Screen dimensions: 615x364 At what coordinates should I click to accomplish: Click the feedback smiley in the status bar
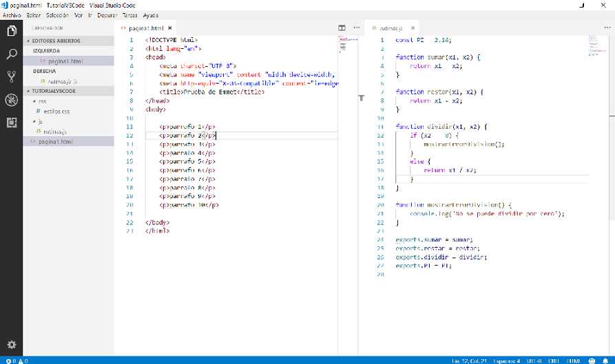point(592,361)
